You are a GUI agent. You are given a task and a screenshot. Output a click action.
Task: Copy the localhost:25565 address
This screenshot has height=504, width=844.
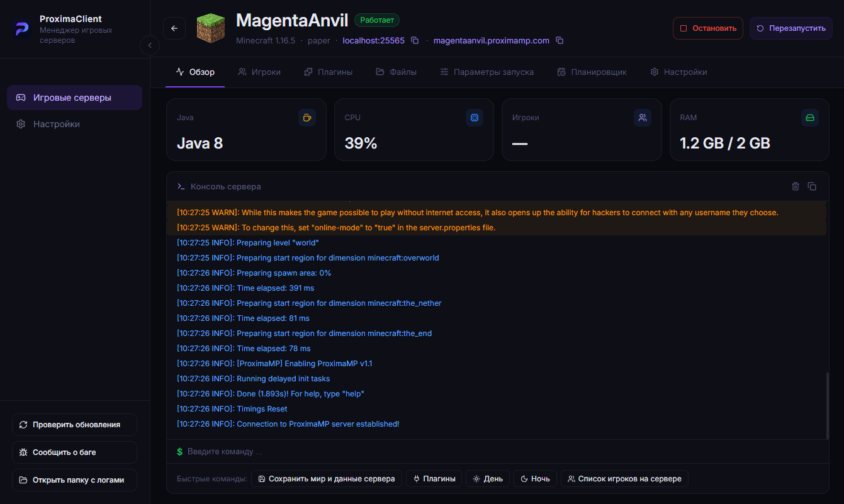415,41
